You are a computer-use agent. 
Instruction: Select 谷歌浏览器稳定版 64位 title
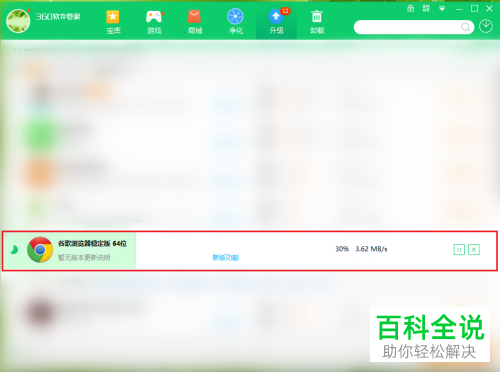[92, 243]
